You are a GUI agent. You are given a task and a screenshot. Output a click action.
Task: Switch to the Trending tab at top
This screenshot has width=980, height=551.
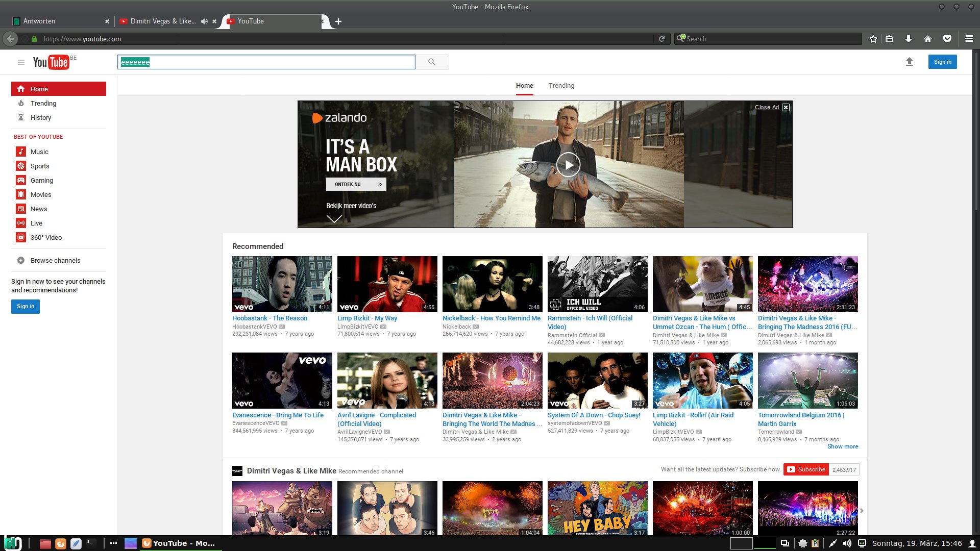561,86
